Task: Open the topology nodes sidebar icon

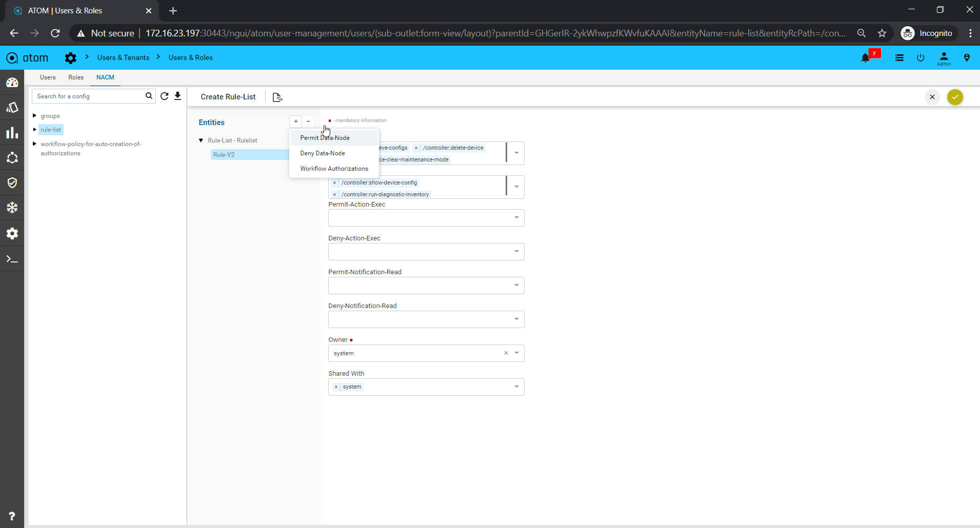Action: point(12,158)
